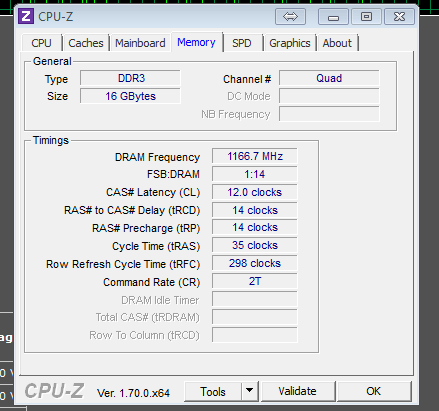Click the CPU-Z purple logo icon
The height and width of the screenshot is (411, 439).
[x=26, y=16]
